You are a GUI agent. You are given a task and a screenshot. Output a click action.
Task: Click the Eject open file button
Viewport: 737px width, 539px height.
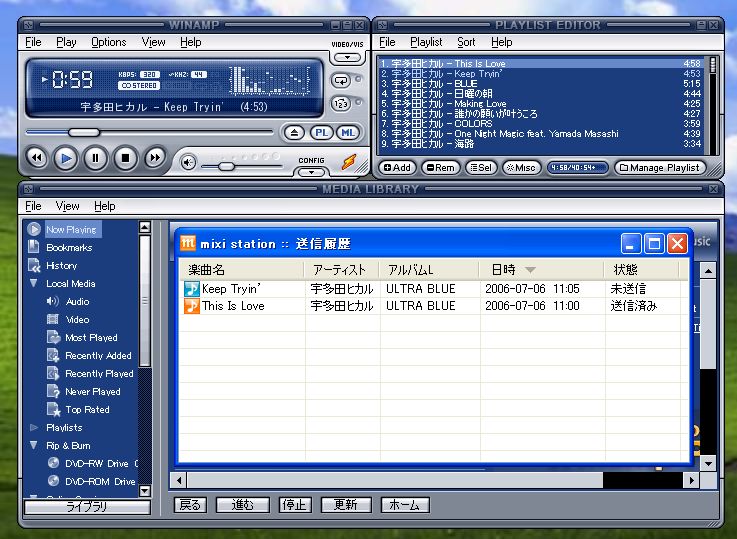294,133
